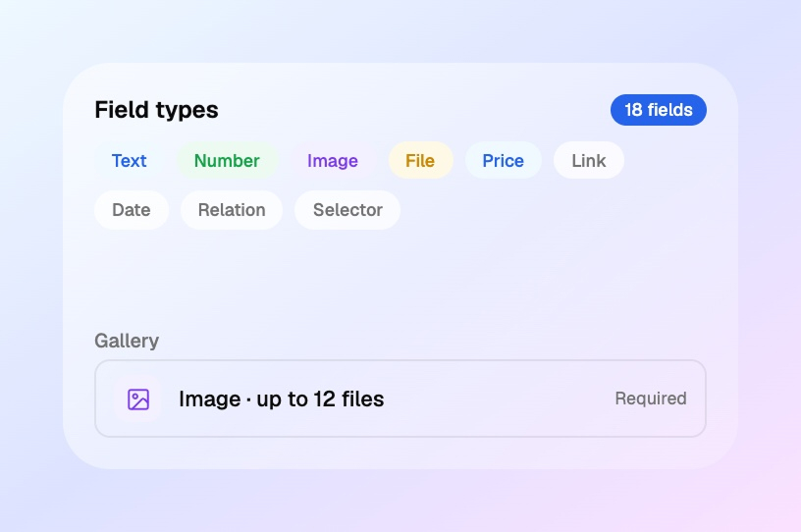The width and height of the screenshot is (801, 532).
Task: Choose the Price field type chip
Action: 504,160
